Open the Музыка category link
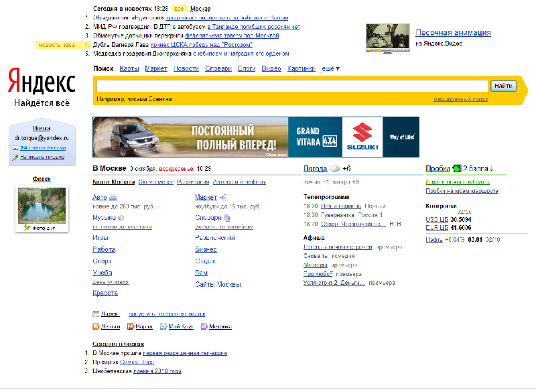The height and width of the screenshot is (392, 536). (x=104, y=218)
